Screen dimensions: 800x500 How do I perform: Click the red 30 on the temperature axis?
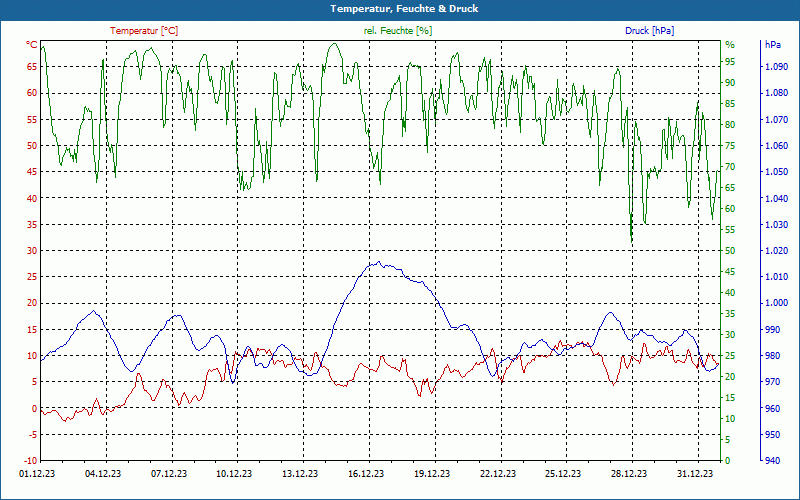pyautogui.click(x=32, y=251)
